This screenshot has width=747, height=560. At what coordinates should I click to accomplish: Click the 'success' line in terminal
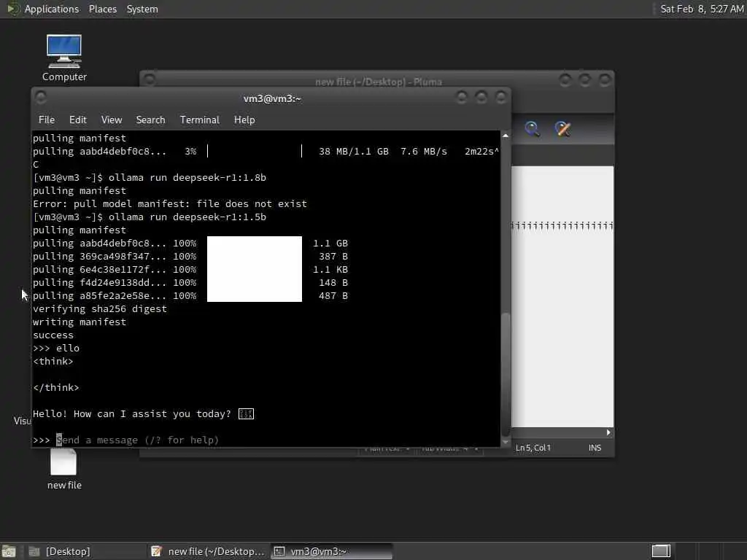click(53, 335)
